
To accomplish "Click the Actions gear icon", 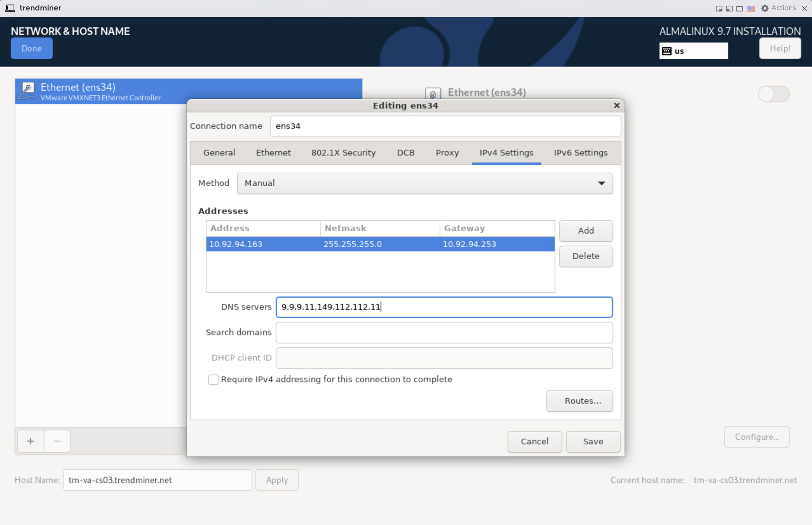I will (x=765, y=8).
